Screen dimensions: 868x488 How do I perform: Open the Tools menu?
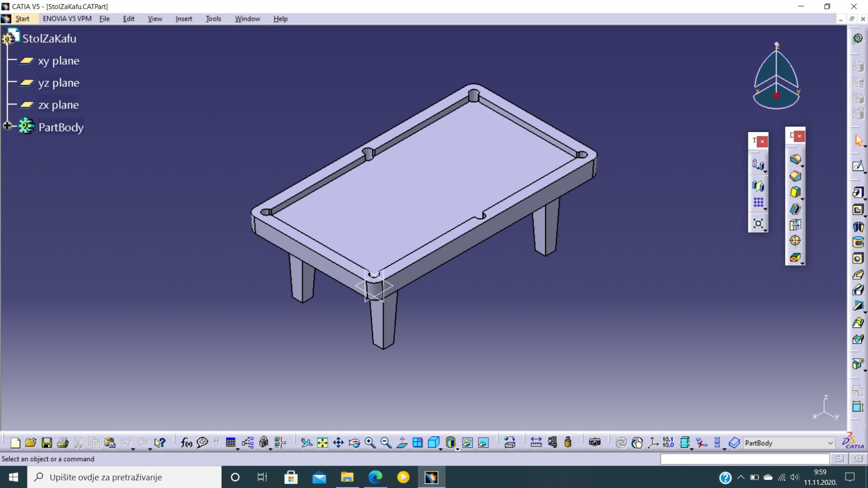point(213,19)
